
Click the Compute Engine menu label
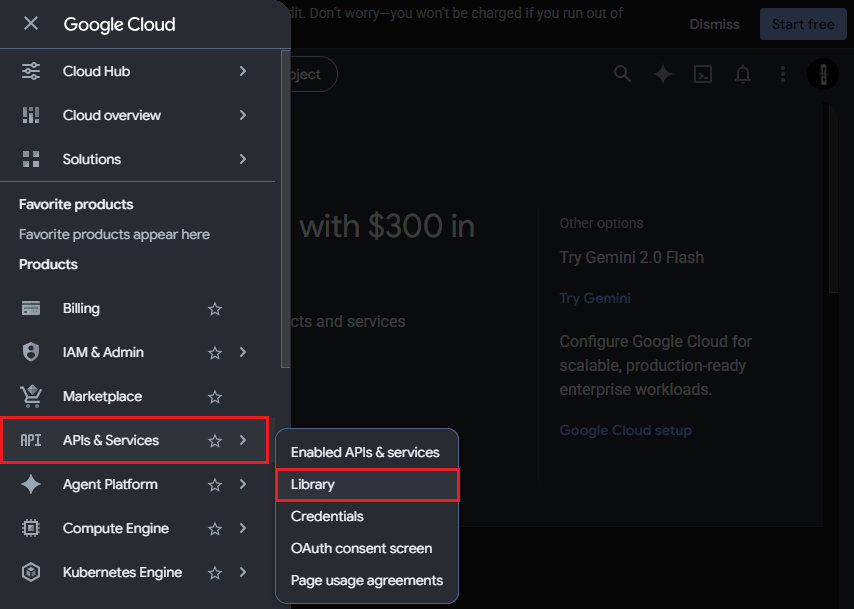pyautogui.click(x=115, y=528)
